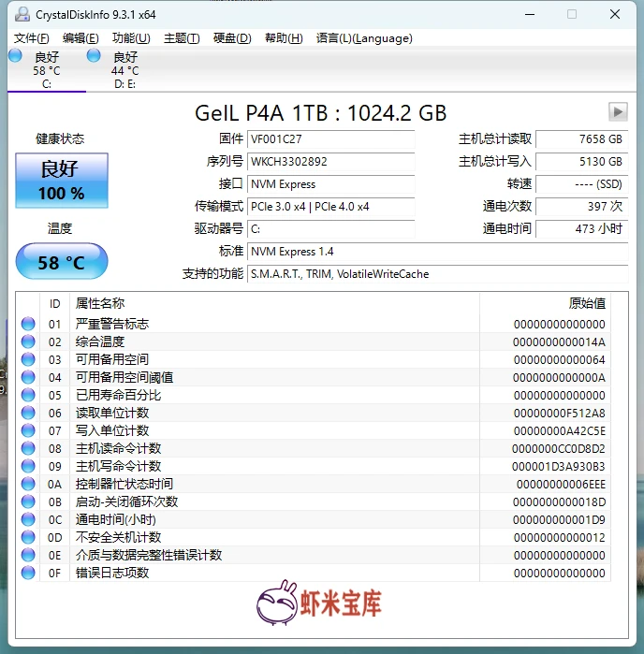Select the 读取单位计数 attribute row
This screenshot has width=644, height=654.
314,413
